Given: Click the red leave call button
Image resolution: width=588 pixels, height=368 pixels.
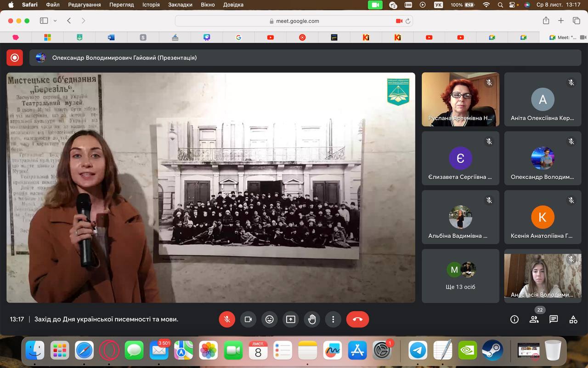Looking at the screenshot, I should tap(357, 319).
